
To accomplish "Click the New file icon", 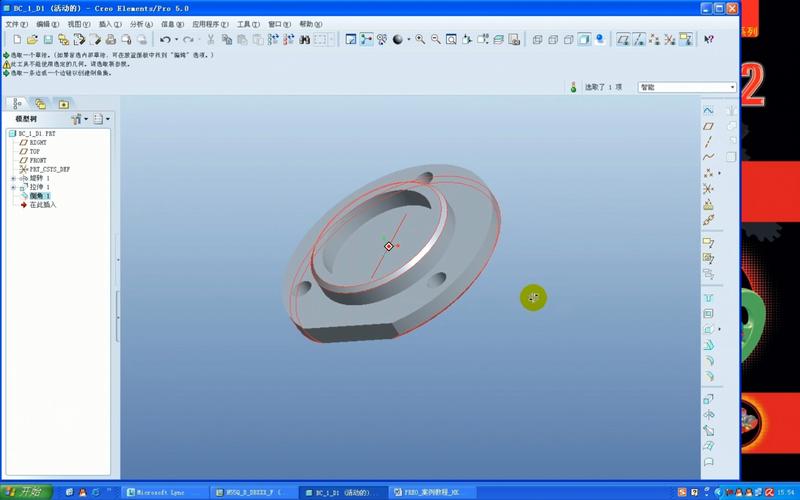I will [x=18, y=39].
